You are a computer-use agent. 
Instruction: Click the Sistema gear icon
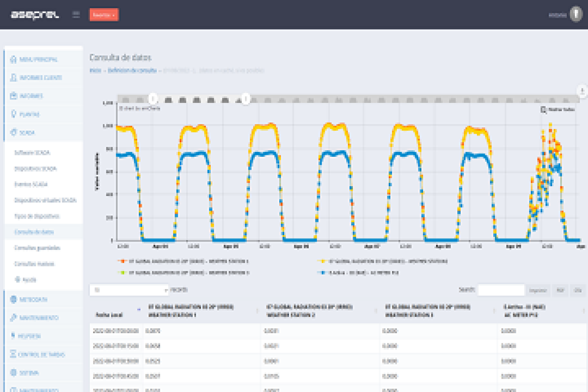(13, 372)
